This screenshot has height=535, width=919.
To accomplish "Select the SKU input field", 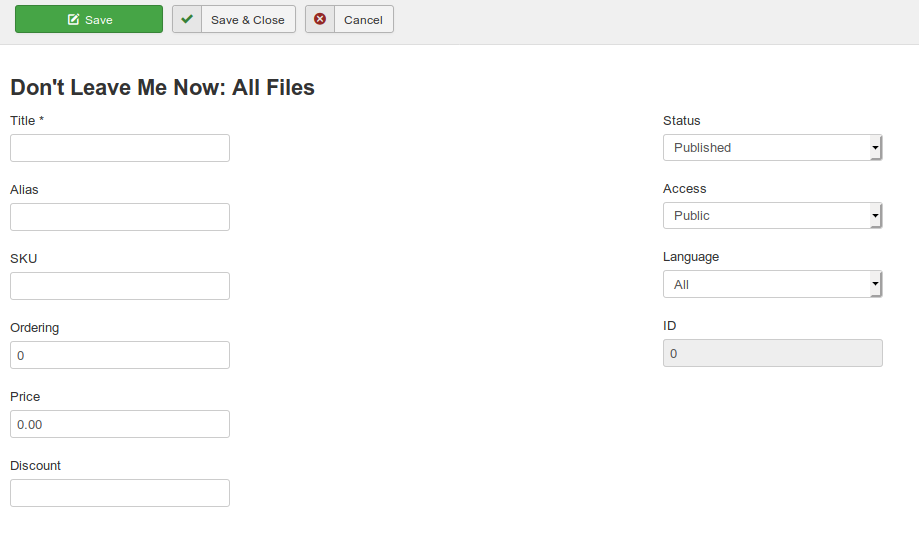I will (120, 286).
